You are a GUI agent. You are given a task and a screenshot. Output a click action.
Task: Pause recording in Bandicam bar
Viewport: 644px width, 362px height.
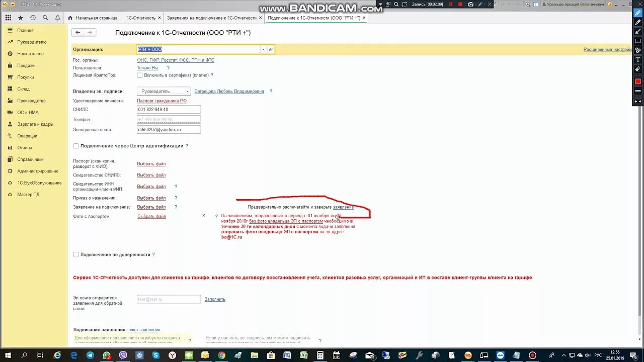(451, 4)
